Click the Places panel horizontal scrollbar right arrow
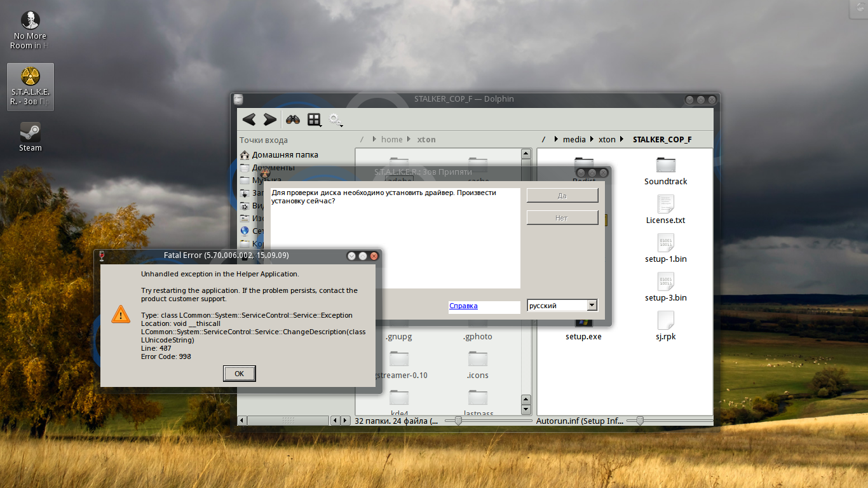 [345, 421]
